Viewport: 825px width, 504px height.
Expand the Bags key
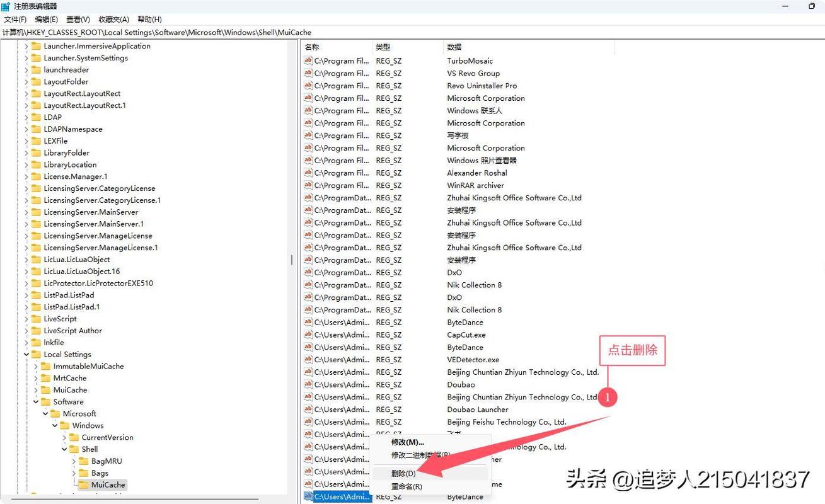(x=74, y=473)
